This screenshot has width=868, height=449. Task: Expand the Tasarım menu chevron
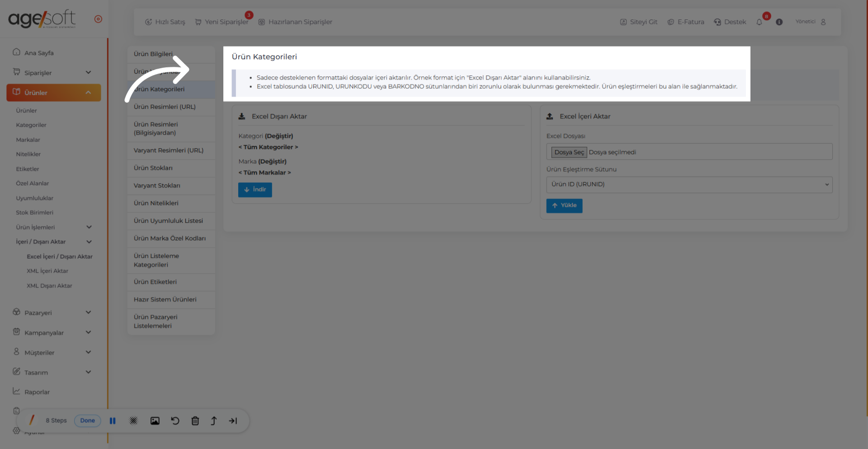click(89, 372)
